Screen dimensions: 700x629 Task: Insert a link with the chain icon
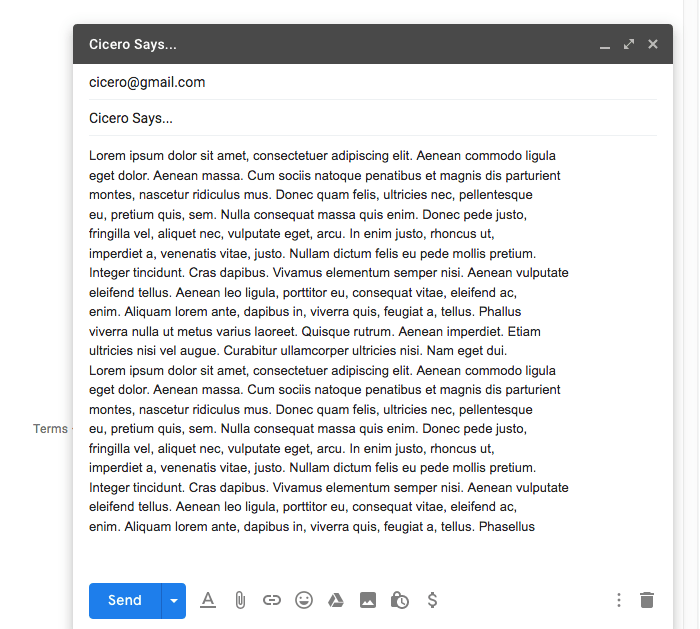tap(271, 600)
